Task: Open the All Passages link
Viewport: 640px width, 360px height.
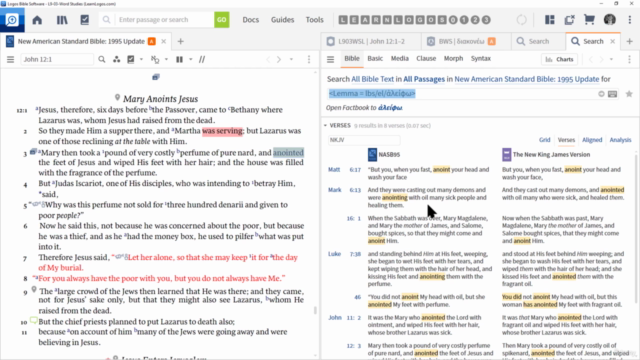Action: point(424,79)
